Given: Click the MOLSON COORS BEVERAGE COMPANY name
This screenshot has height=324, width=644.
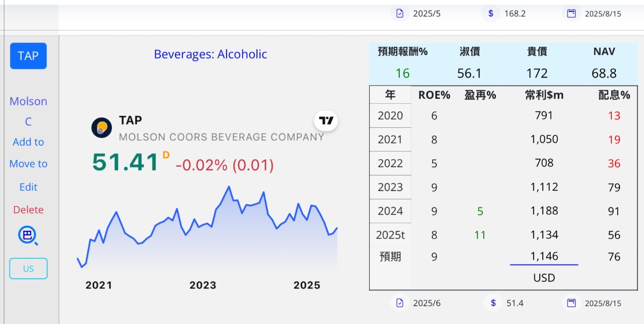Looking at the screenshot, I should pos(222,137).
